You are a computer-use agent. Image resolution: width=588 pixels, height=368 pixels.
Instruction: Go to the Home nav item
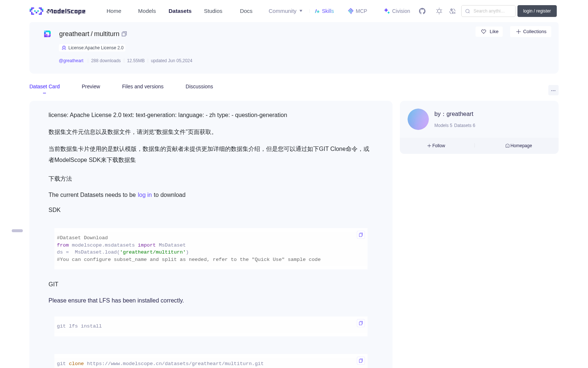point(114,11)
